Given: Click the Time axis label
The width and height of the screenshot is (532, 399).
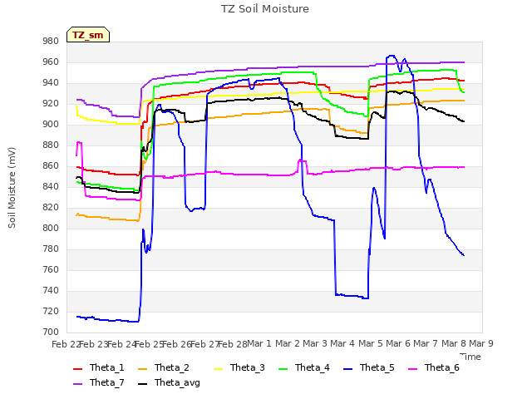Looking at the screenshot, I should coord(470,357).
